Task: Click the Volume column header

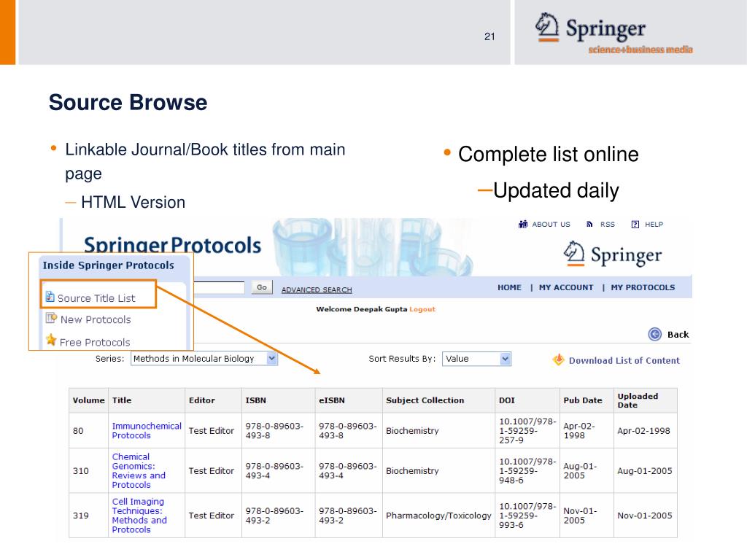Action: (x=88, y=400)
